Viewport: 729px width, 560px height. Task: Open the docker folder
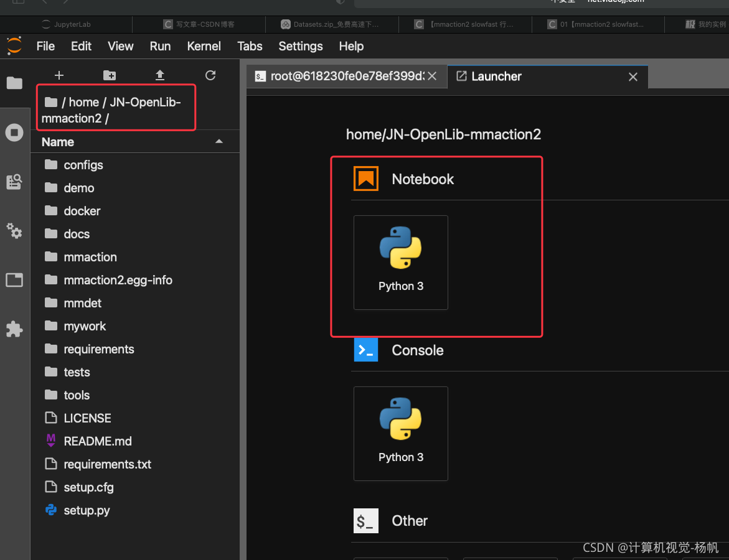[135, 211]
